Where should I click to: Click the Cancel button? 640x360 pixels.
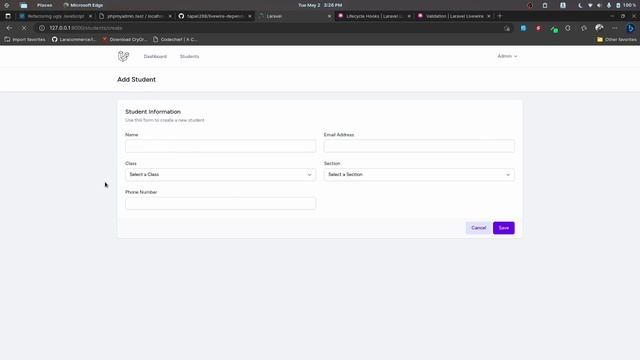(x=478, y=228)
